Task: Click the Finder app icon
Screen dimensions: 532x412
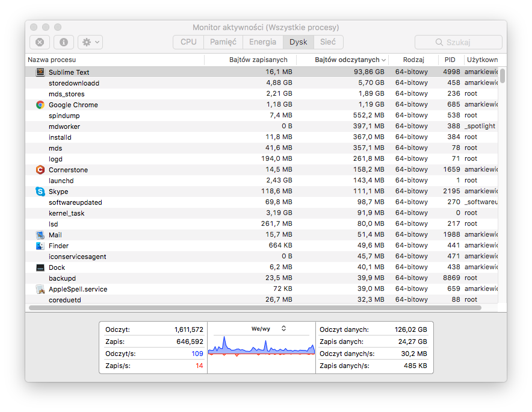Action: 40,246
